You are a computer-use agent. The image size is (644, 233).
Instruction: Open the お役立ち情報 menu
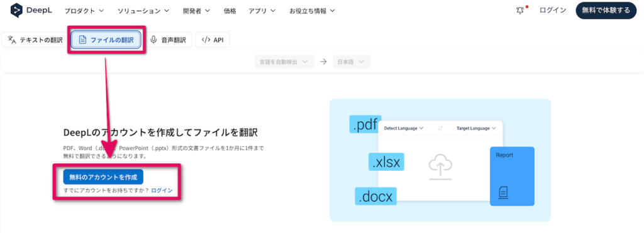click(312, 11)
